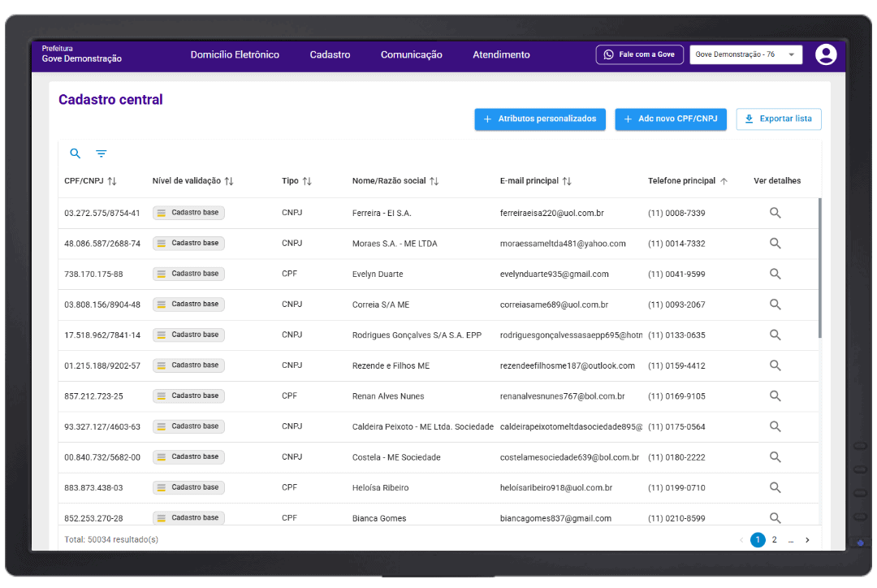
Task: Click Fale com a Gove button
Action: click(x=639, y=55)
